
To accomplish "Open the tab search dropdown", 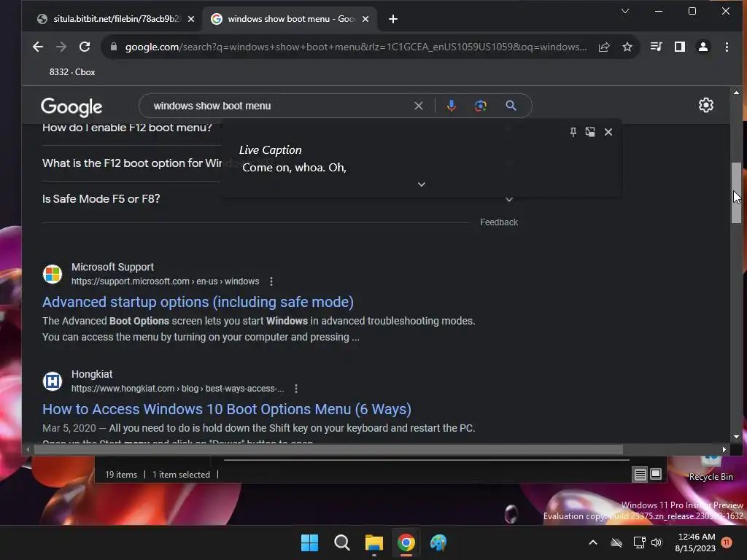I will 625,11.
